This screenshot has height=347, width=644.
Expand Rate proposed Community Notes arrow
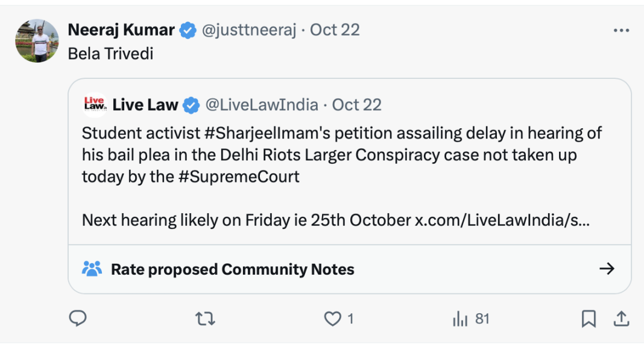[607, 269]
